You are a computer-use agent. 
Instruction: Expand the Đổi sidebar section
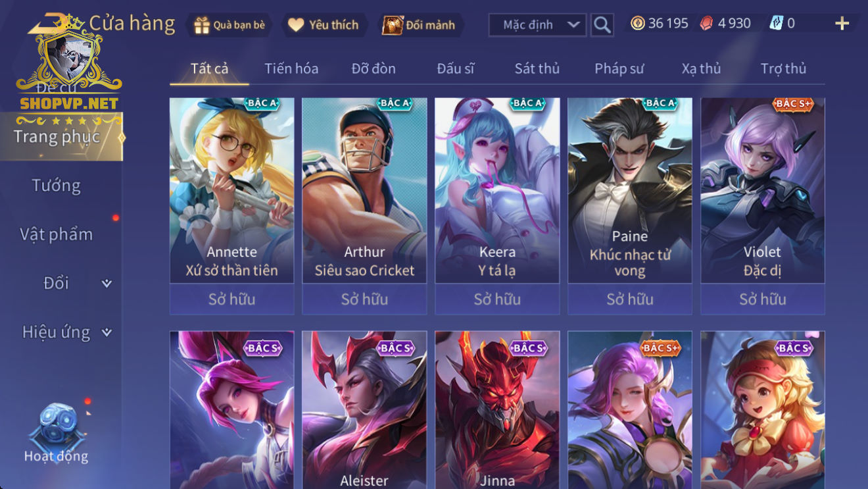pos(107,284)
